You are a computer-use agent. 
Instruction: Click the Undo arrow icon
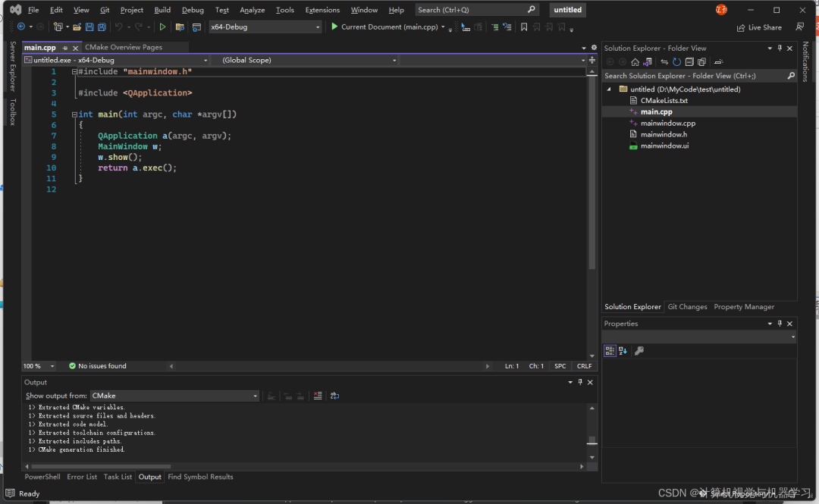(x=118, y=27)
